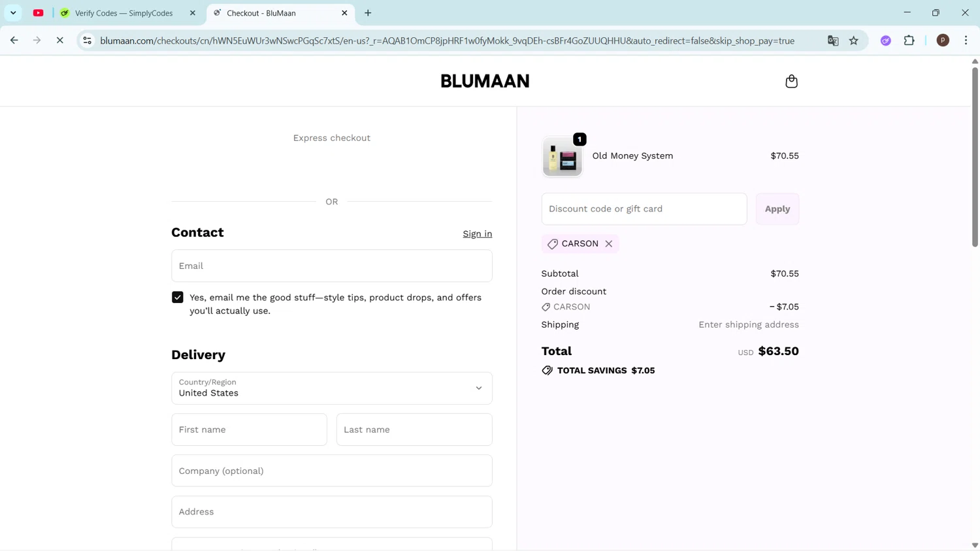Open the purple extension icon in toolbar
Image resolution: width=980 pixels, height=551 pixels.
click(x=885, y=40)
